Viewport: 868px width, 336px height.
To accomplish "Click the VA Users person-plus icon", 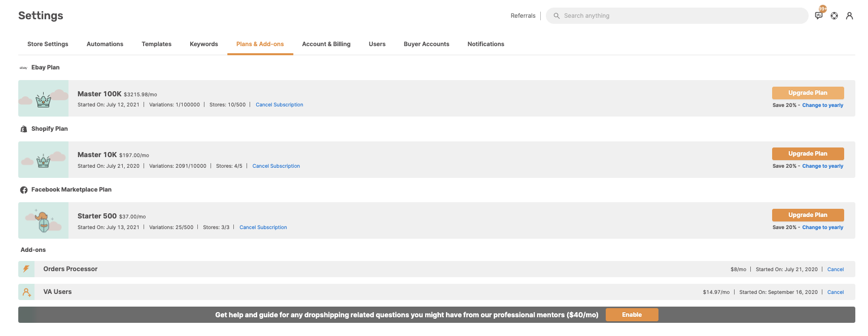I will pyautogui.click(x=26, y=292).
